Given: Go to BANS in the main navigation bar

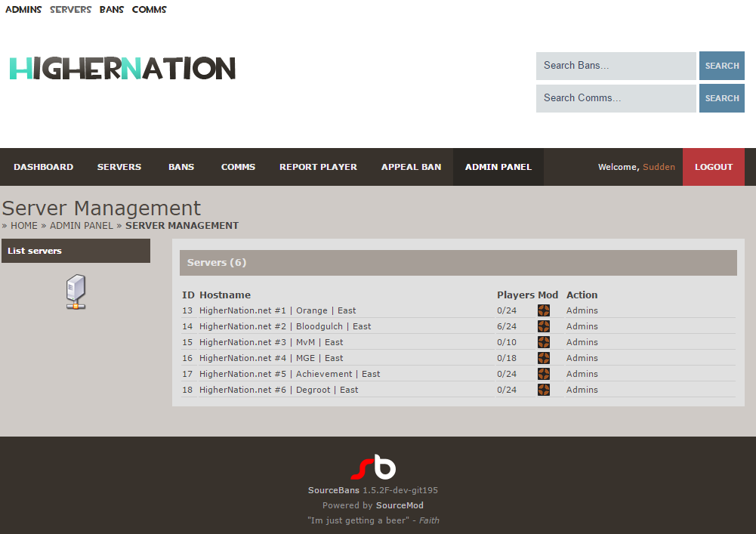Looking at the screenshot, I should (x=181, y=167).
